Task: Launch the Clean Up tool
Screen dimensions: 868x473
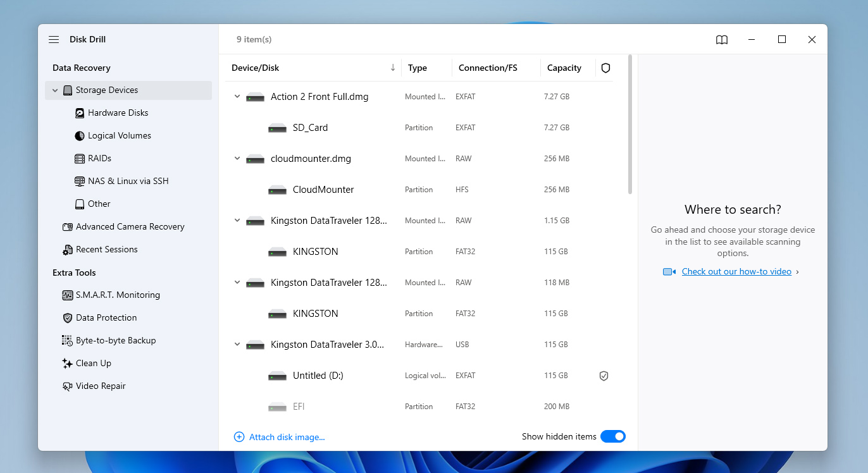Action: coord(94,363)
